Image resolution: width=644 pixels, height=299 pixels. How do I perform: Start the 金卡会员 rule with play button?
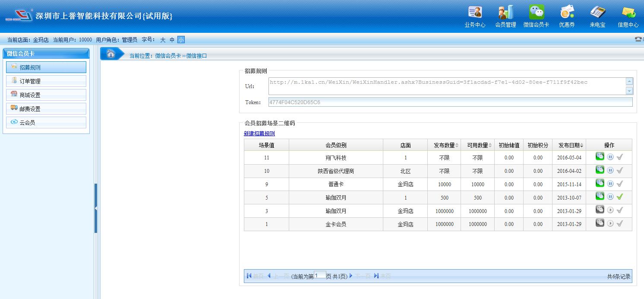click(610, 223)
